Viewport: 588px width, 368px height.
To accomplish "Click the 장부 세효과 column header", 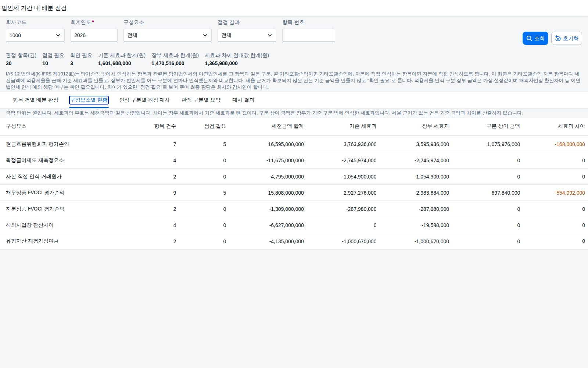I will [x=435, y=126].
